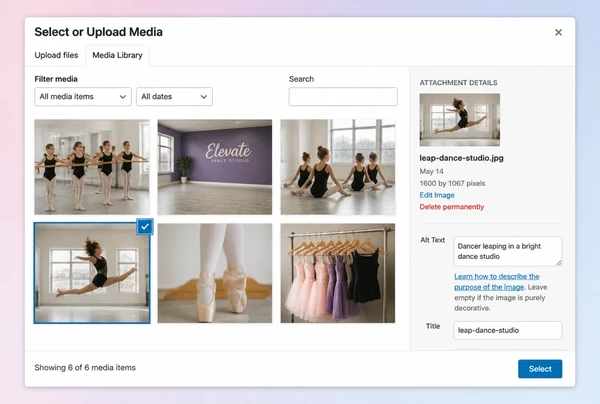
Task: Click the selected leaping dancer thumbnail
Action: point(92,273)
